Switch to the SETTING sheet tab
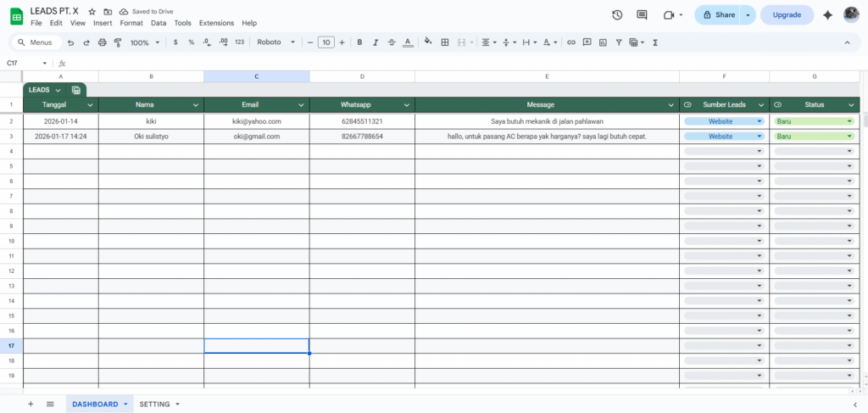The height and width of the screenshot is (413, 868). pyautogui.click(x=154, y=405)
